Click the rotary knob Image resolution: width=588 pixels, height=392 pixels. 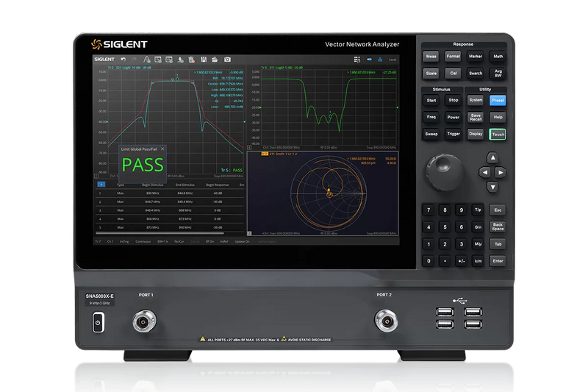point(445,172)
